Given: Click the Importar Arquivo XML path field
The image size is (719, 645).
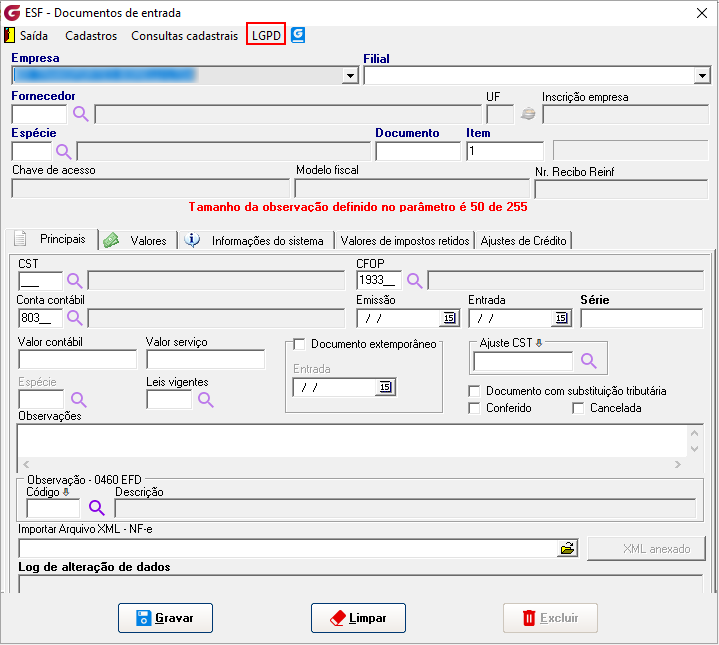Looking at the screenshot, I should click(288, 548).
